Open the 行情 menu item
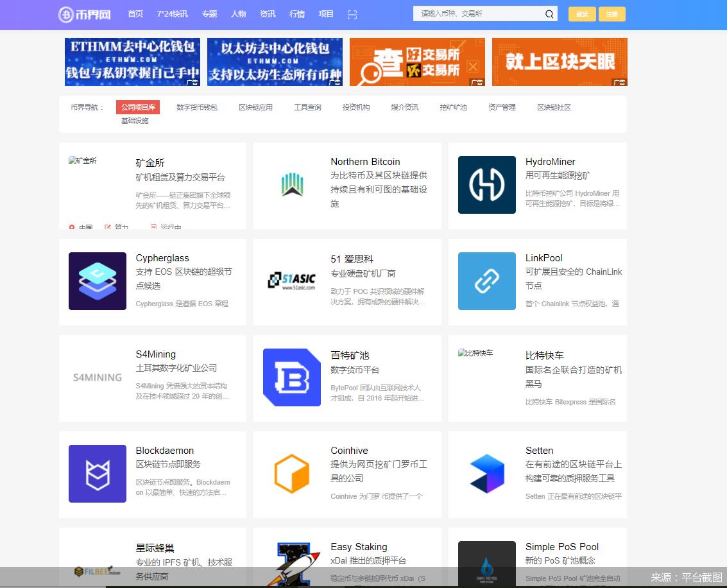The height and width of the screenshot is (588, 727). [297, 13]
